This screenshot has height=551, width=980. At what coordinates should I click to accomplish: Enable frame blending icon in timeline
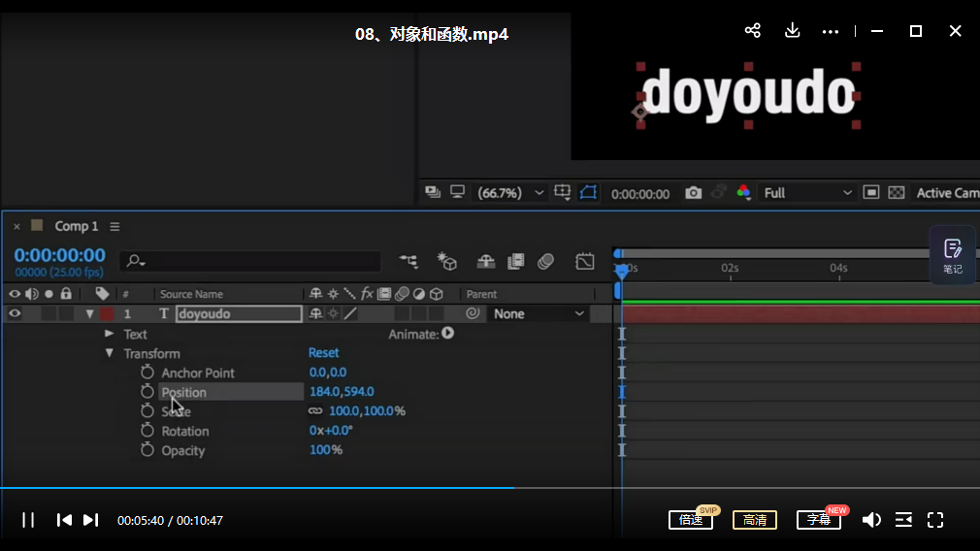pos(515,261)
